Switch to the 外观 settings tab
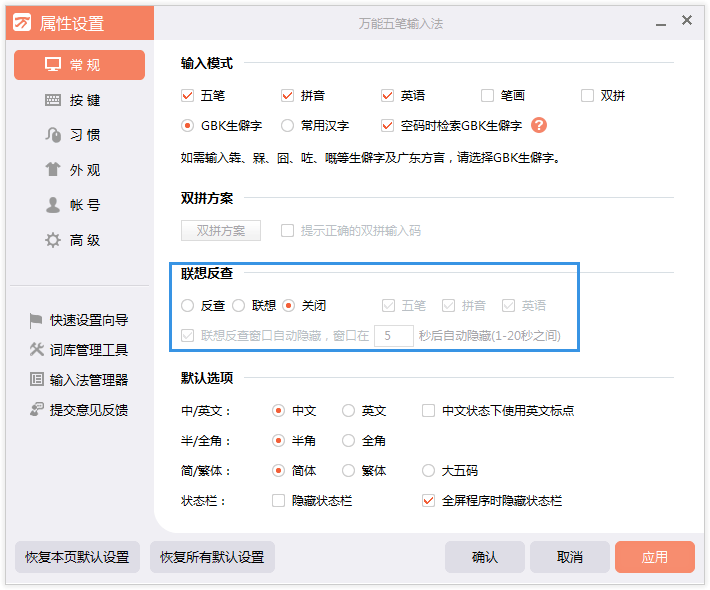The width and height of the screenshot is (710, 590). [x=79, y=170]
